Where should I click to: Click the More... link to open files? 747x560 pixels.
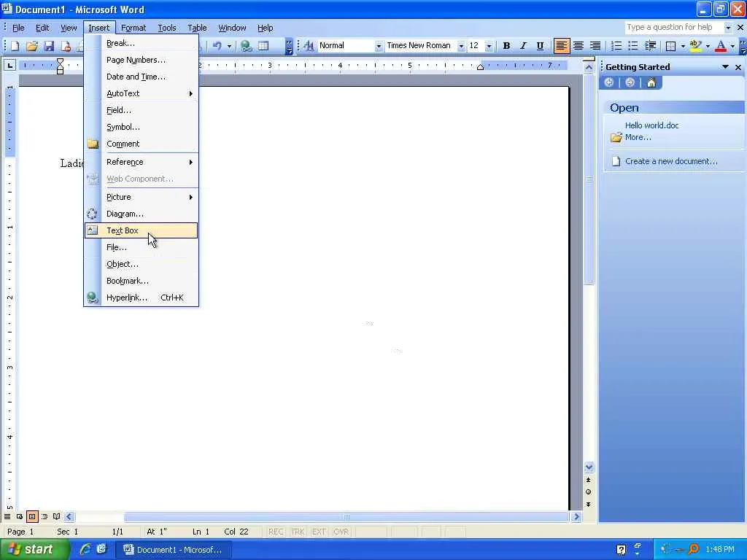pyautogui.click(x=638, y=137)
